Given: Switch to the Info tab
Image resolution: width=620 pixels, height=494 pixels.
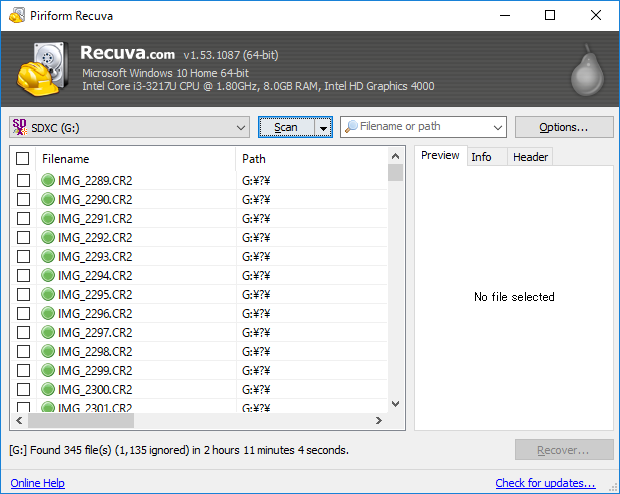Looking at the screenshot, I should 487,157.
